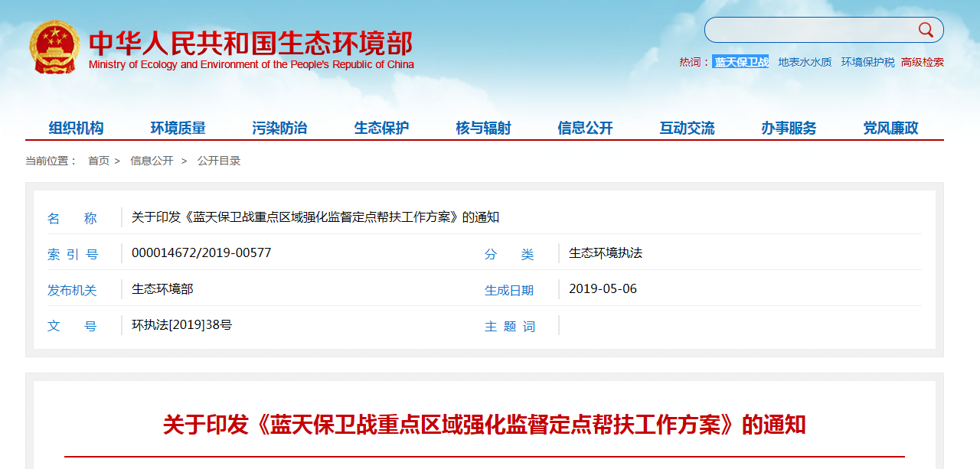The width and height of the screenshot is (980, 469).
Task: Click the generation date 2019-05-06
Action: 603,289
